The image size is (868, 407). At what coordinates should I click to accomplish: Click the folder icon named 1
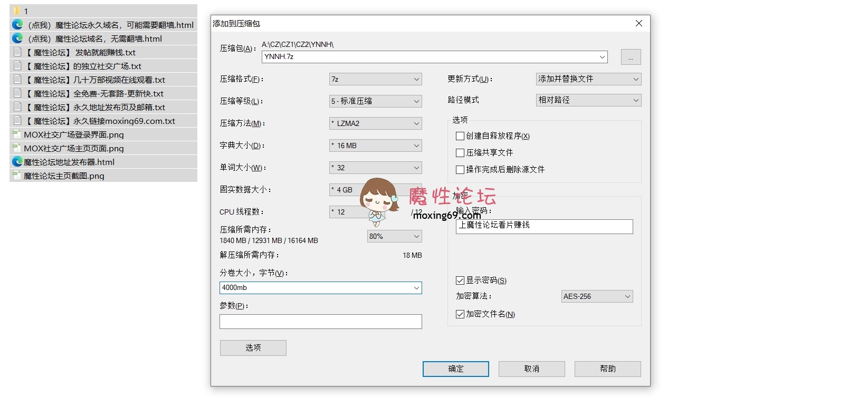click(16, 11)
